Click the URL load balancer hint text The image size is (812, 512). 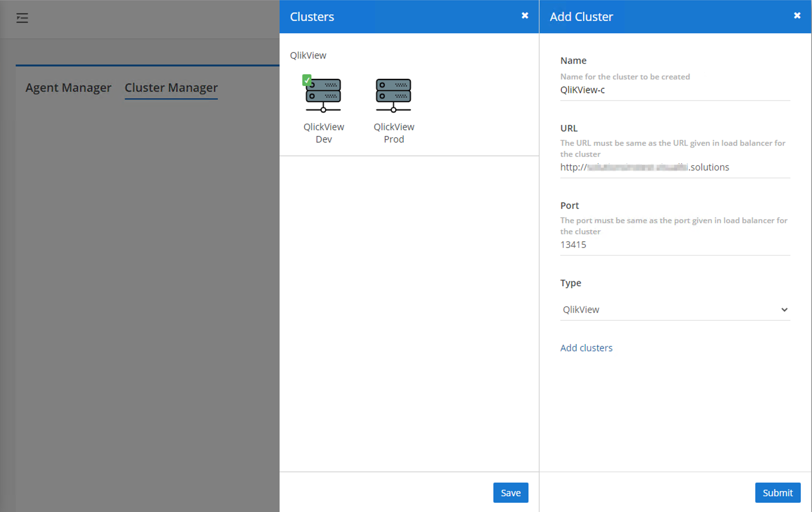coord(673,149)
